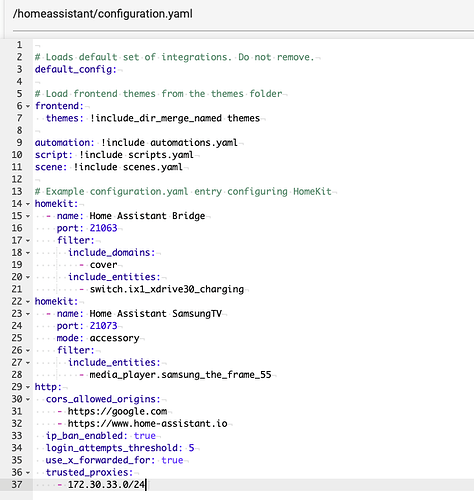Click the use_x_forwarded_for true value
The height and width of the screenshot is (500, 474).
(172, 460)
